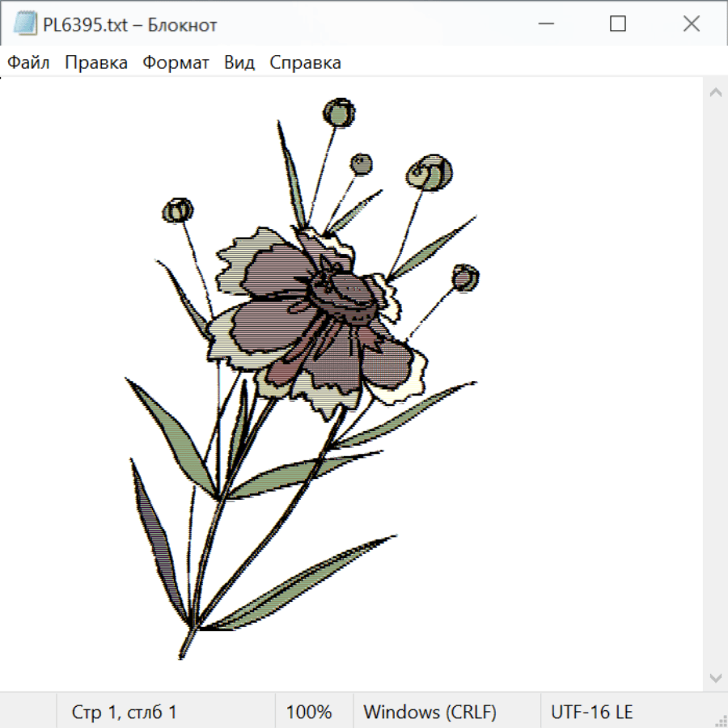This screenshot has height=728, width=728.
Task: Click the Windows (CRLF) status field
Action: [430, 712]
